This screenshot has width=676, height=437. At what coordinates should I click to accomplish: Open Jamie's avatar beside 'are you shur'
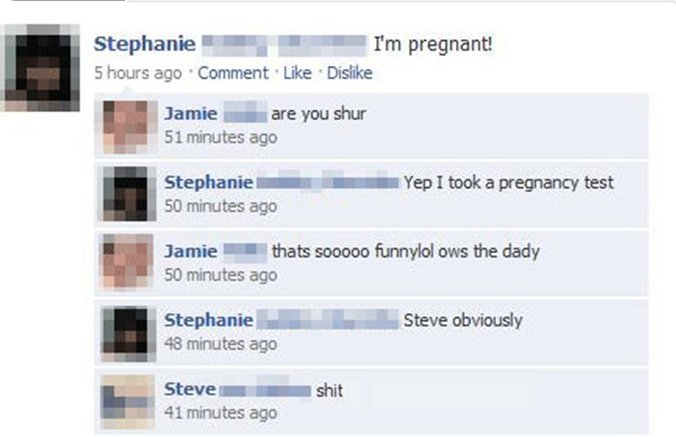127,127
